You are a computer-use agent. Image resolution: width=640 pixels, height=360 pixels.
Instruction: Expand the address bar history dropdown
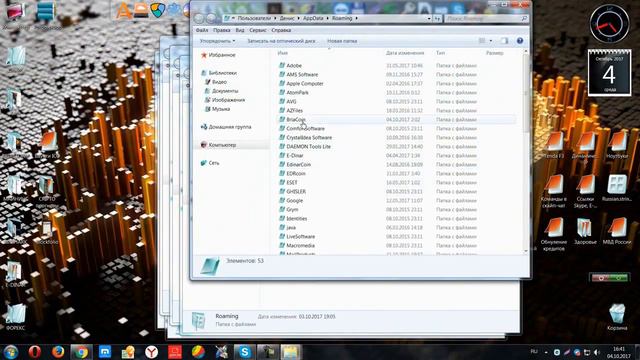pos(429,18)
